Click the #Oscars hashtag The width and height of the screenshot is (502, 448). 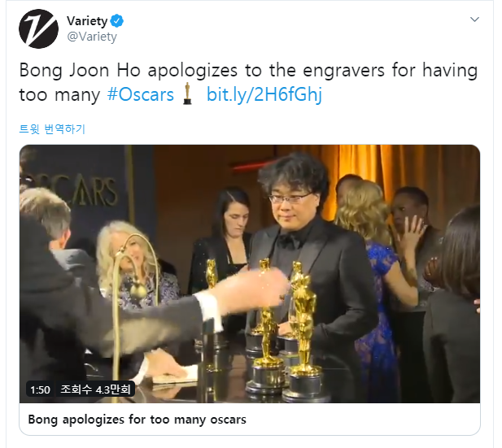[140, 94]
